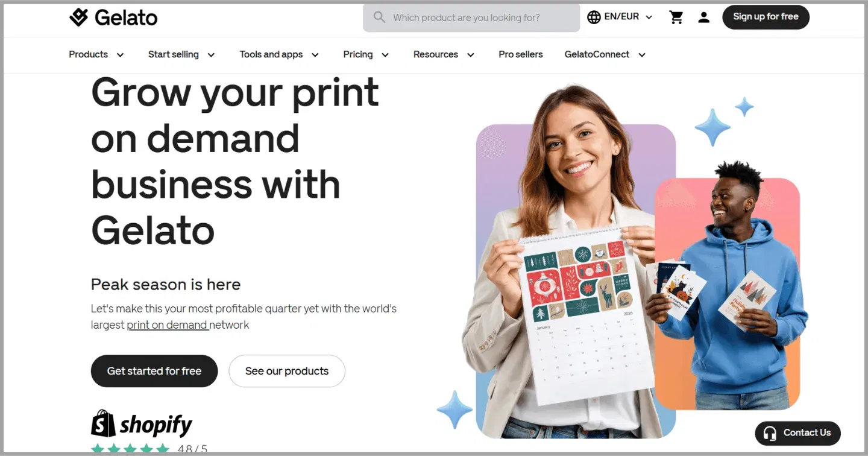Screen dimensions: 868x456
Task: Click the Gelato logo icon
Action: [79, 17]
